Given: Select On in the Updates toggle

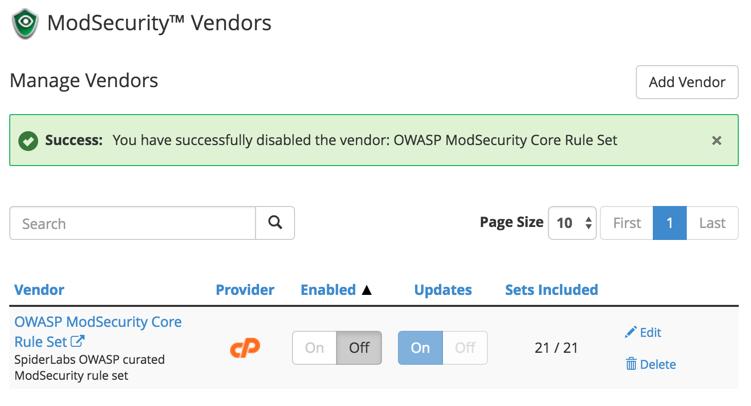Looking at the screenshot, I should [421, 348].
